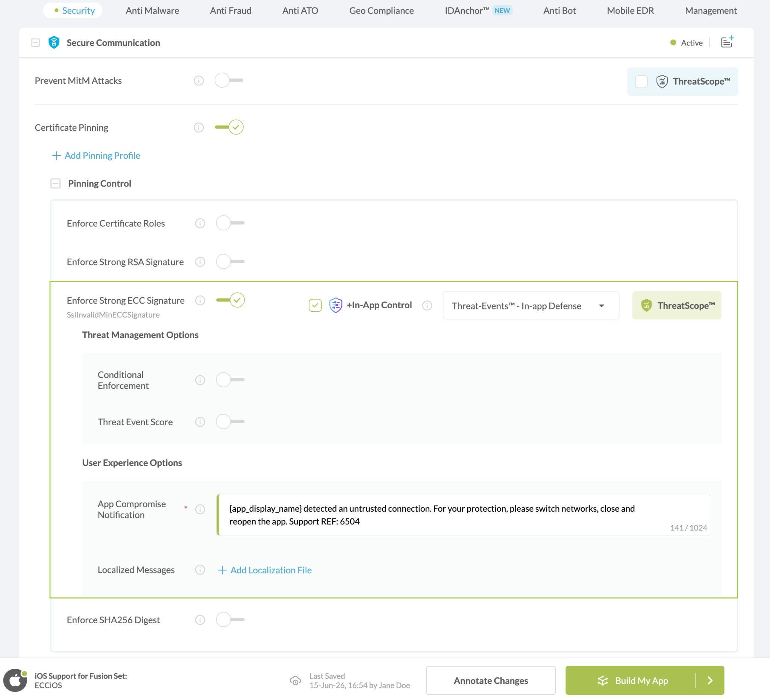
Task: Open Threat-Events In-app Defense dropdown
Action: coord(531,306)
